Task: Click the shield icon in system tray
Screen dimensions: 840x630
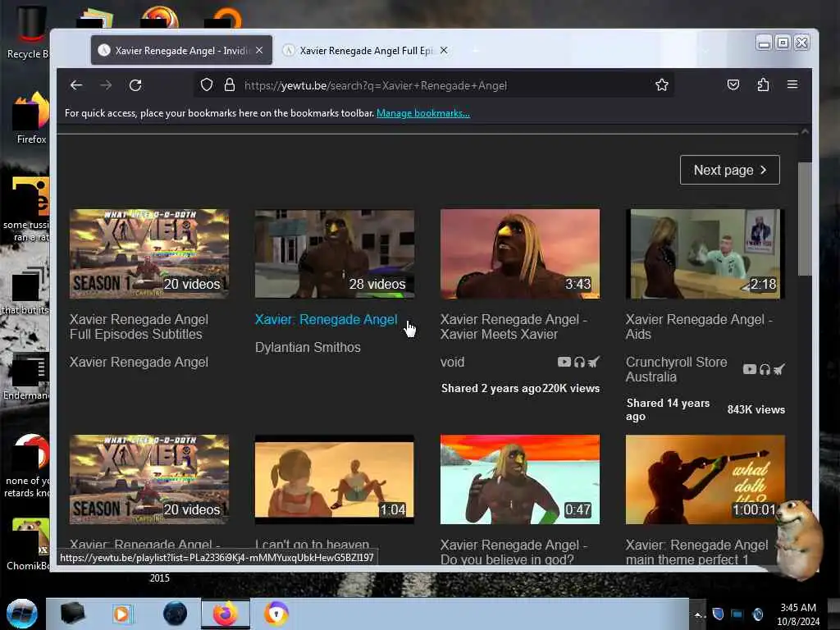Action: coord(719,614)
